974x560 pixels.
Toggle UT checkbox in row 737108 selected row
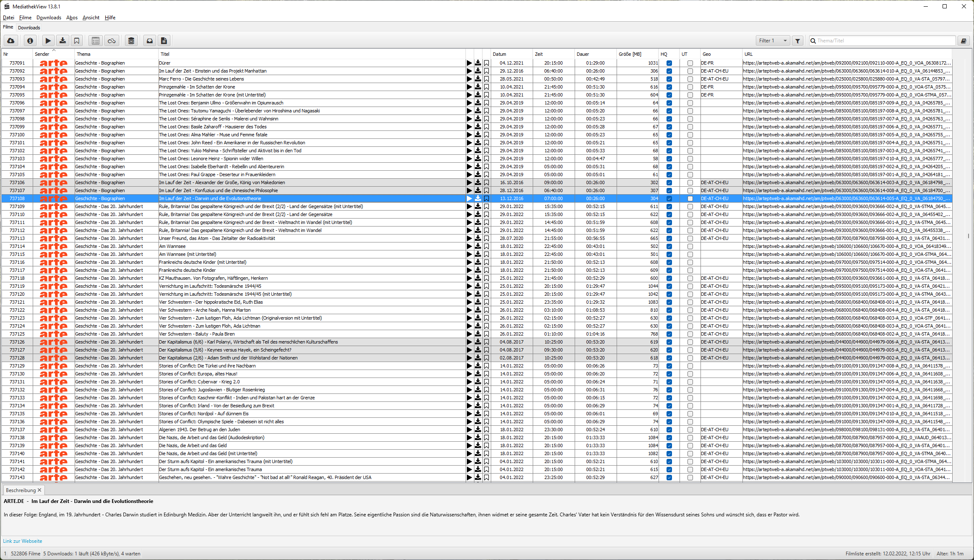pyautogui.click(x=690, y=199)
